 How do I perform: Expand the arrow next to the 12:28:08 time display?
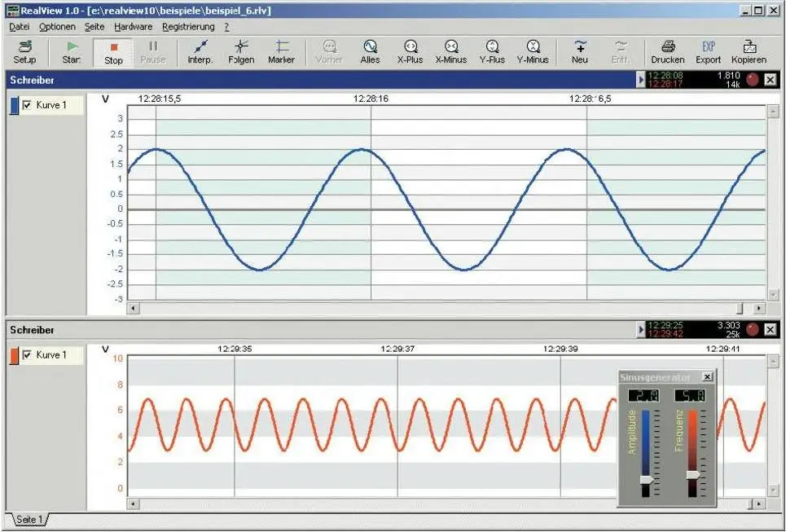(x=641, y=79)
